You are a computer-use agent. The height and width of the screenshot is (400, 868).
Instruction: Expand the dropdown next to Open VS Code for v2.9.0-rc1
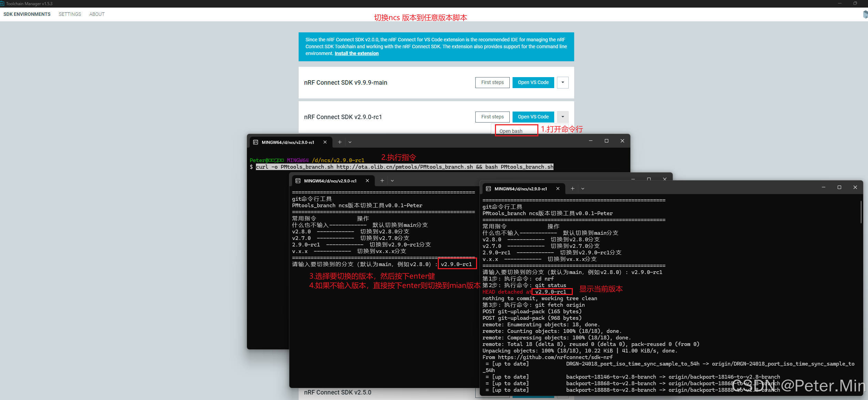[x=562, y=117]
